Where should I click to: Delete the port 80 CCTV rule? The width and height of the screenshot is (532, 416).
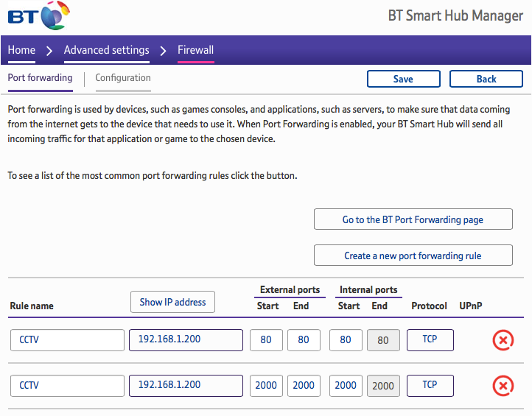(x=503, y=340)
